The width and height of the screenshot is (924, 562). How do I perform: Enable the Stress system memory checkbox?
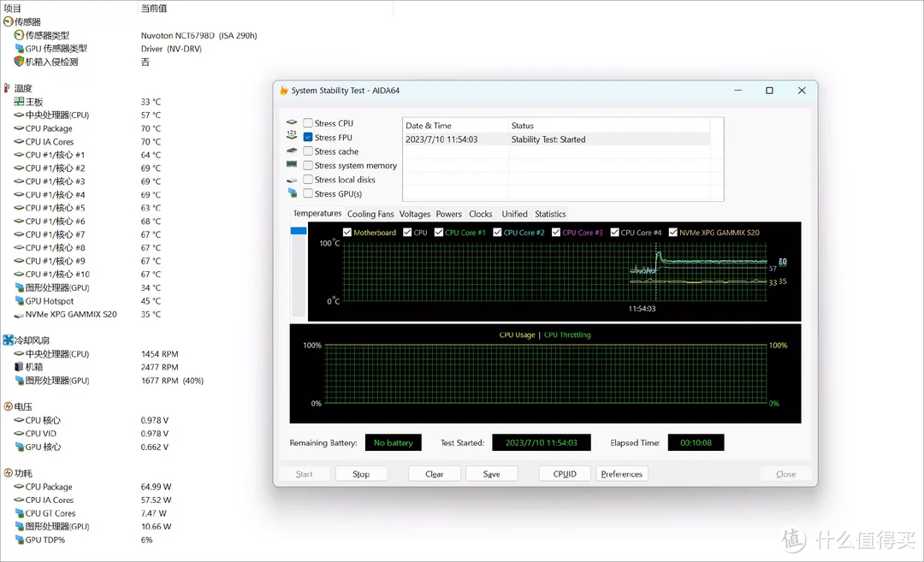308,166
